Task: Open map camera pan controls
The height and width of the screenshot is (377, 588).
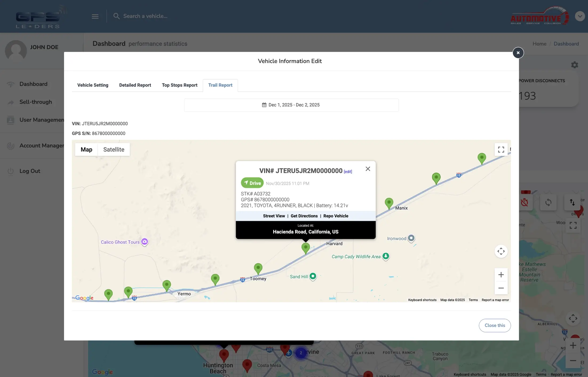Action: pyautogui.click(x=501, y=251)
